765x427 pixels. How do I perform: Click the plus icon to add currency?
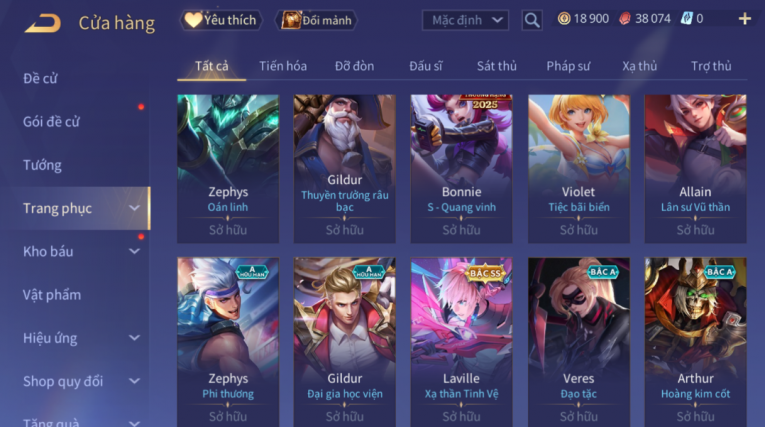(745, 19)
